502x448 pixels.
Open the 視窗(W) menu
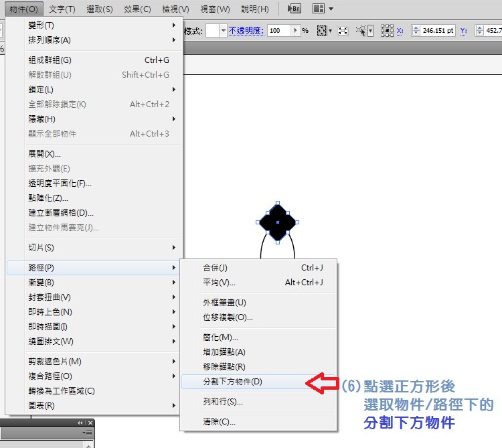[215, 9]
